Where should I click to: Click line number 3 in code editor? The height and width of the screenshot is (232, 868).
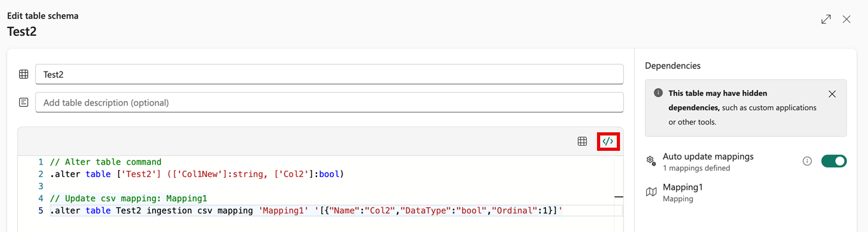tap(41, 186)
